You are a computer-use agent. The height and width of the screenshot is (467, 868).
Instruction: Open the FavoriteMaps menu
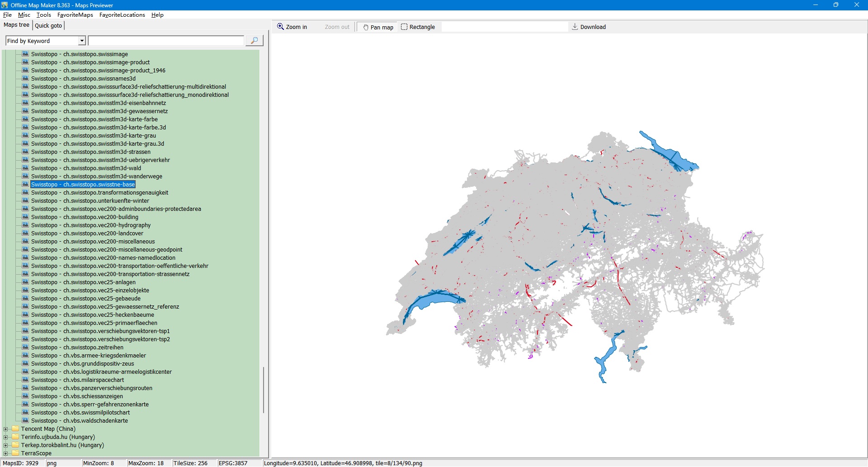click(x=75, y=15)
